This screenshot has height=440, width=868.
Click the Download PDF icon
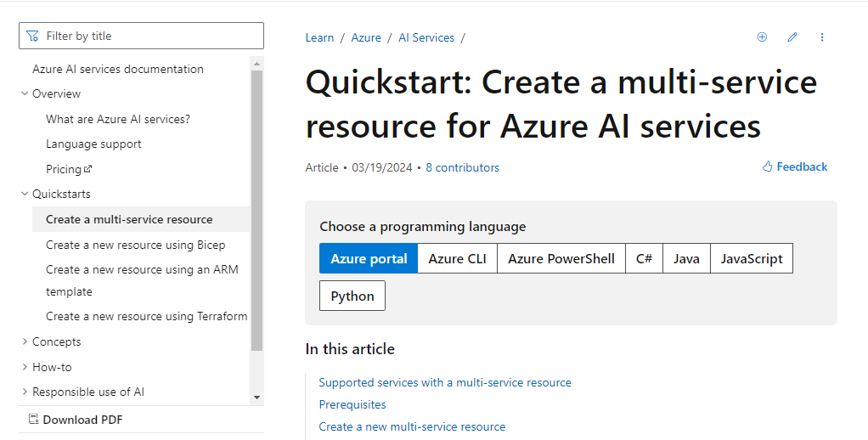tap(34, 420)
